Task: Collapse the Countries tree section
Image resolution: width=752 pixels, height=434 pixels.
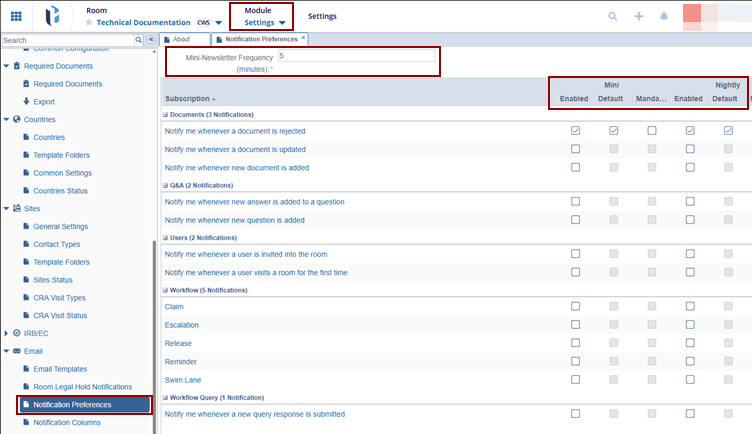Action: pyautogui.click(x=6, y=119)
